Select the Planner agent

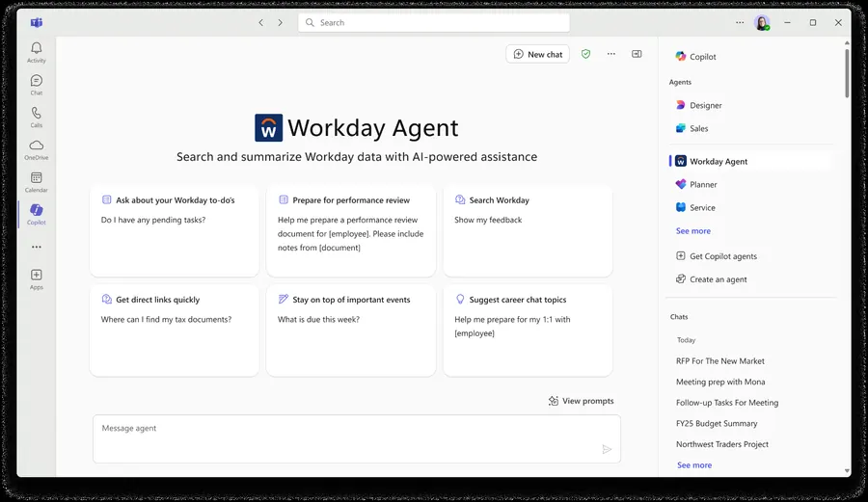coord(696,184)
